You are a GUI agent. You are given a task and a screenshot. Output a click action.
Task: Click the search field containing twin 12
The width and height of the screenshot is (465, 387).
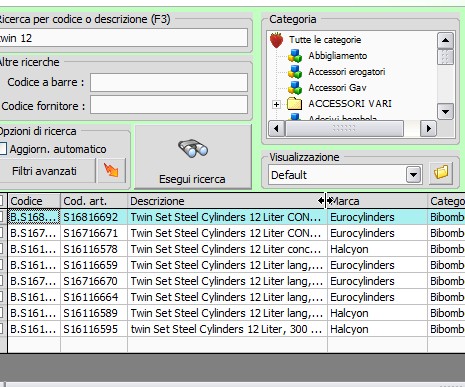click(124, 37)
